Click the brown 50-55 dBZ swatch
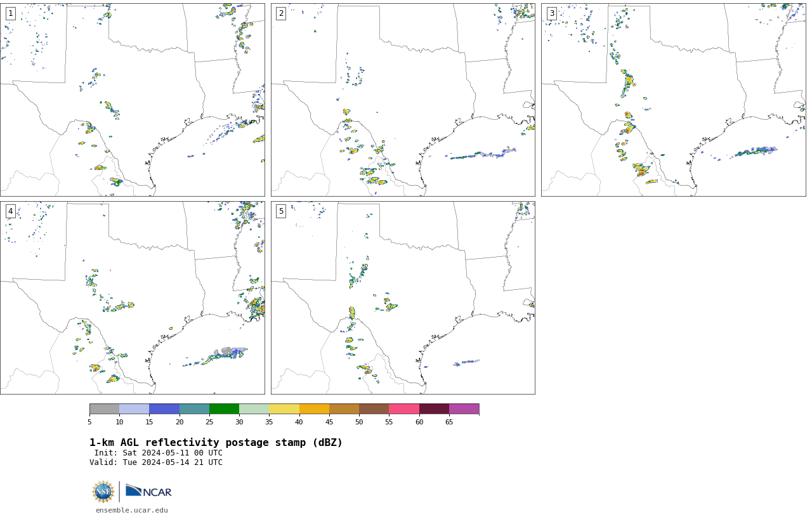Image resolution: width=812 pixels, height=517 pixels. [374, 409]
